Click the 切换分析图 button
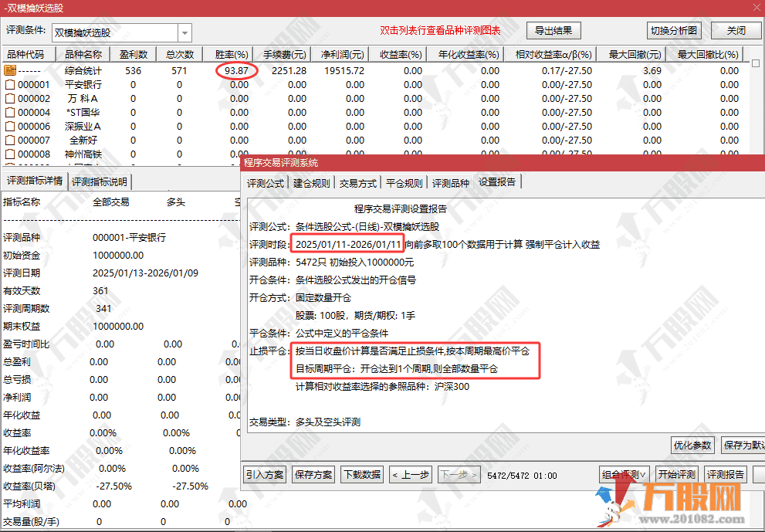The image size is (765, 532). [x=677, y=30]
